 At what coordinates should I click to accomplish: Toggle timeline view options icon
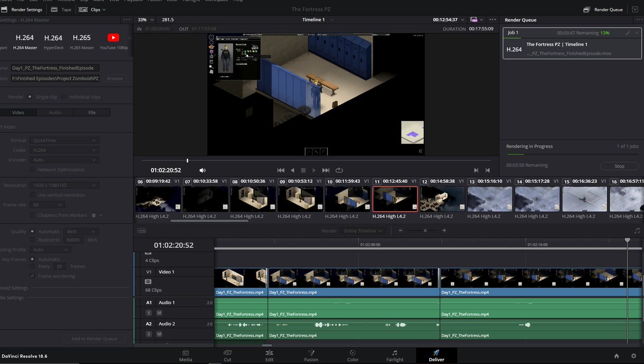(x=142, y=231)
